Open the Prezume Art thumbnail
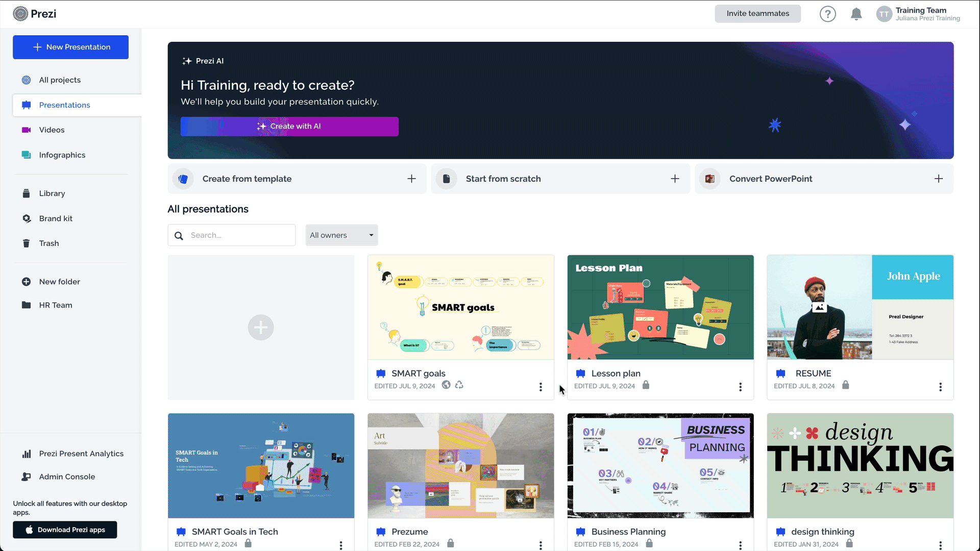The height and width of the screenshot is (551, 980). (460, 466)
